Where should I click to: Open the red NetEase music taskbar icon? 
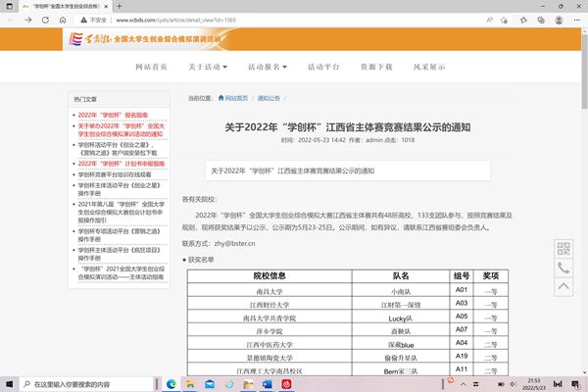coord(286,384)
